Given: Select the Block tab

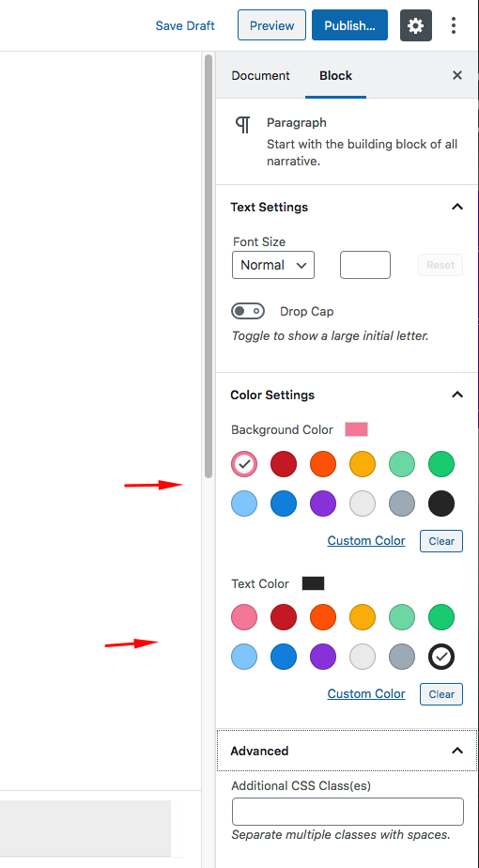Looking at the screenshot, I should [x=335, y=75].
